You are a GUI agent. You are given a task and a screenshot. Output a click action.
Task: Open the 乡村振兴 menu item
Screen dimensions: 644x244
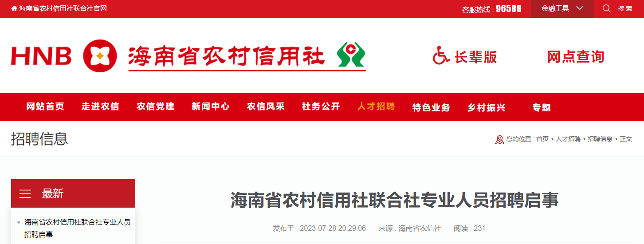coord(487,107)
